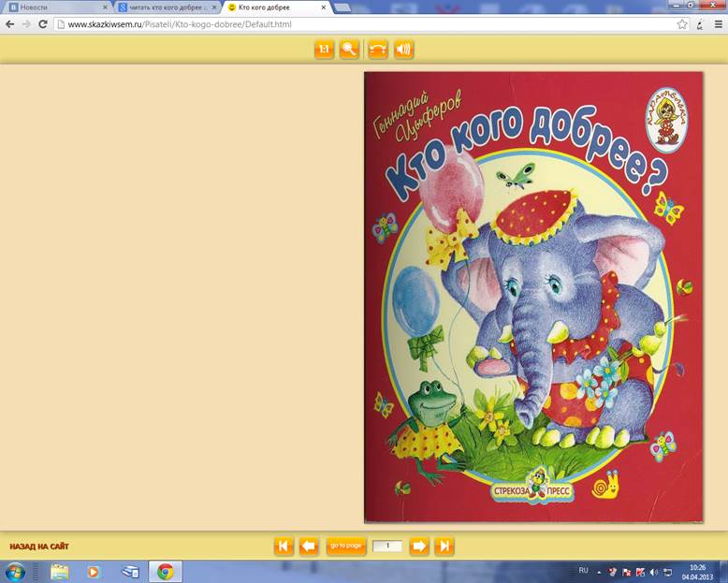Jump to the first page of the book
The width and height of the screenshot is (728, 583).
284,546
